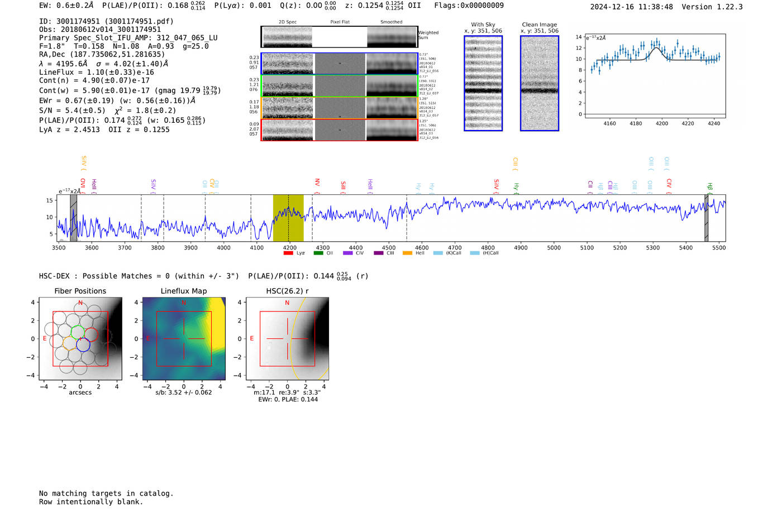
Task: Click the red Lyα legend swatch
Action: pos(288,253)
